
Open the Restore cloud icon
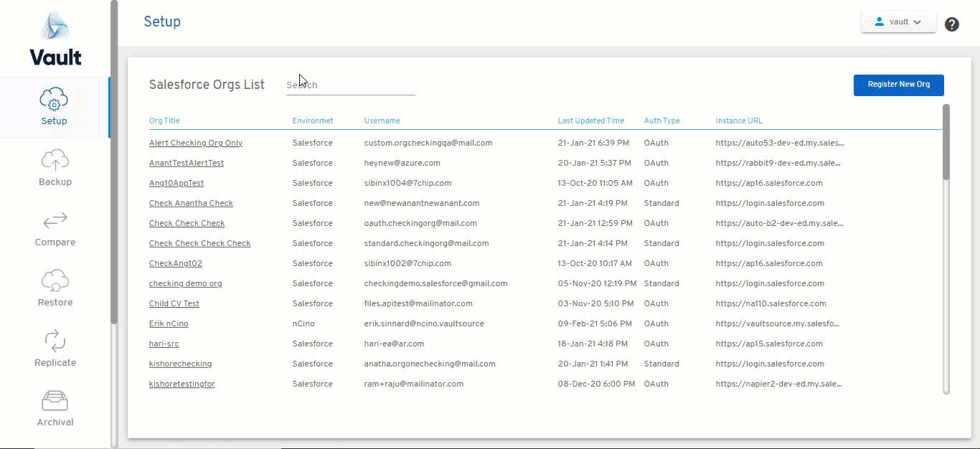coord(55,280)
